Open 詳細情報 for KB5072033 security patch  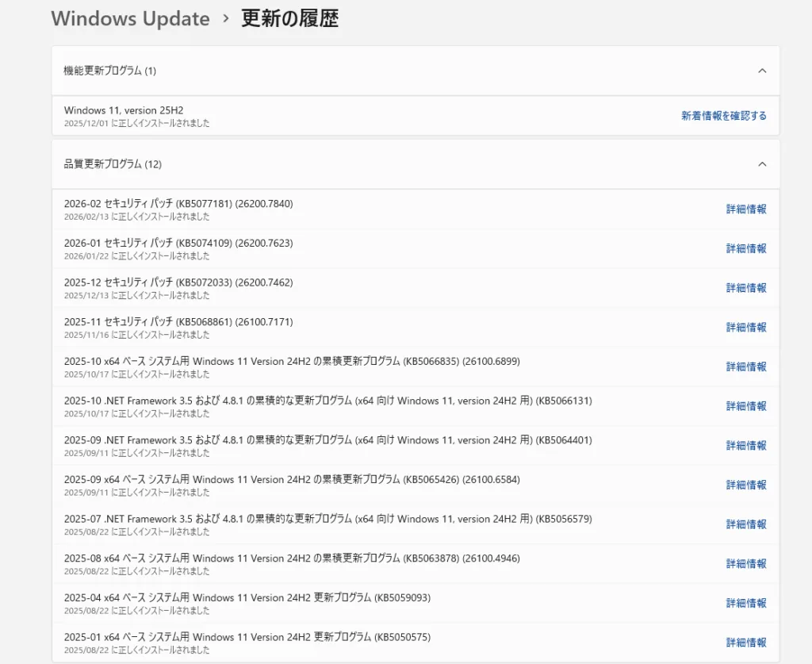pyautogui.click(x=746, y=288)
